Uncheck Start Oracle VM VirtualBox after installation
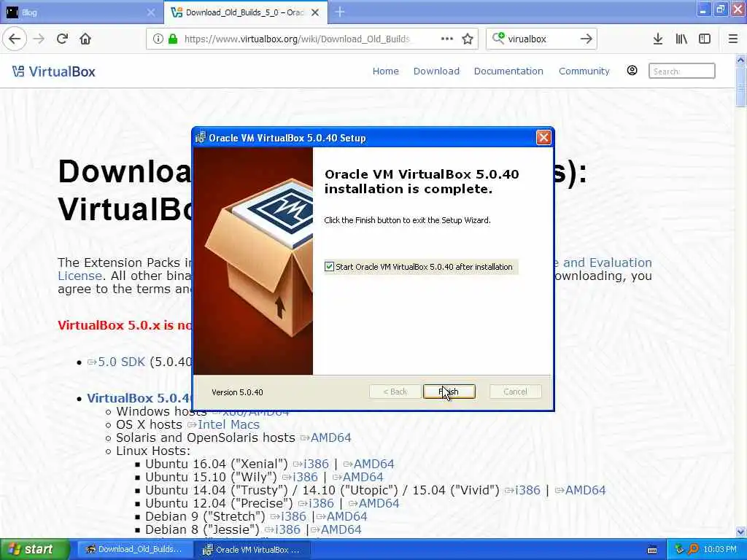The width and height of the screenshot is (747, 560). (329, 267)
